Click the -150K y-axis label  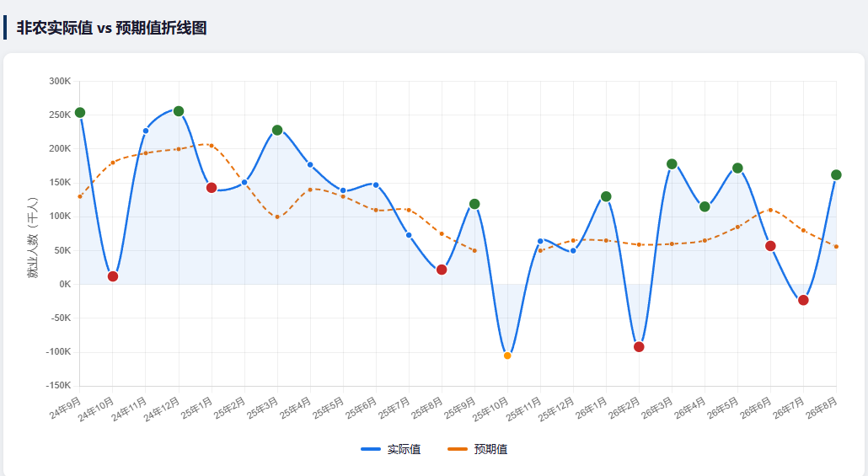[59, 385]
